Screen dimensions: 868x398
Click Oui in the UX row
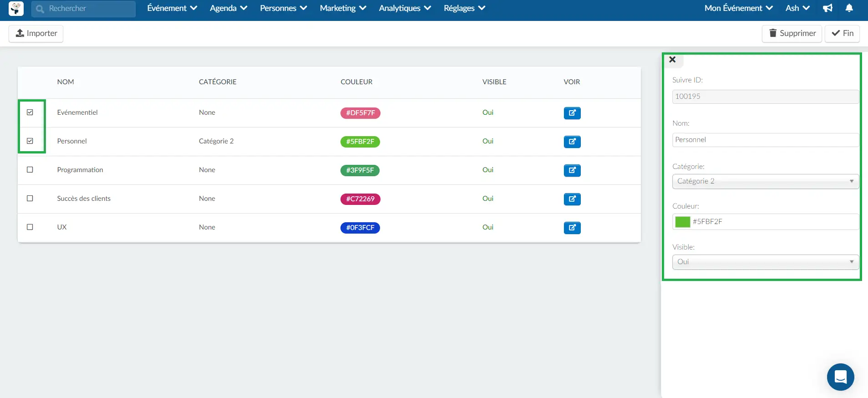[x=488, y=227]
